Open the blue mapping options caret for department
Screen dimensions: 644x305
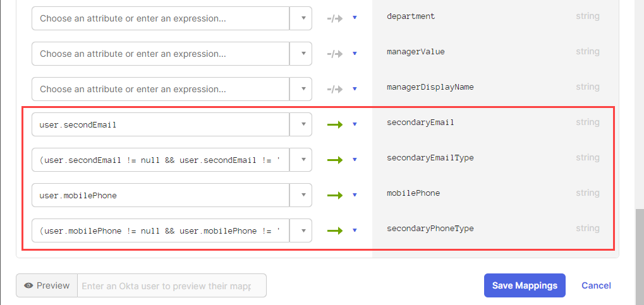[355, 18]
